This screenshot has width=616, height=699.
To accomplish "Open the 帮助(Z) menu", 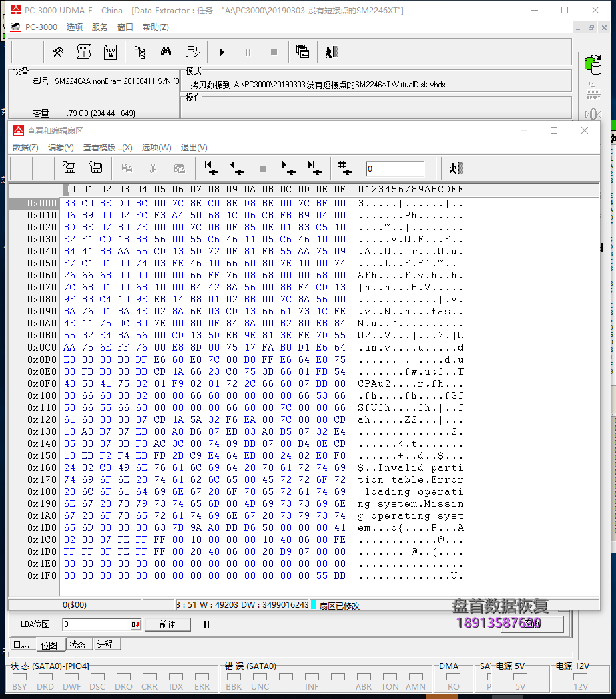I will coord(156,27).
